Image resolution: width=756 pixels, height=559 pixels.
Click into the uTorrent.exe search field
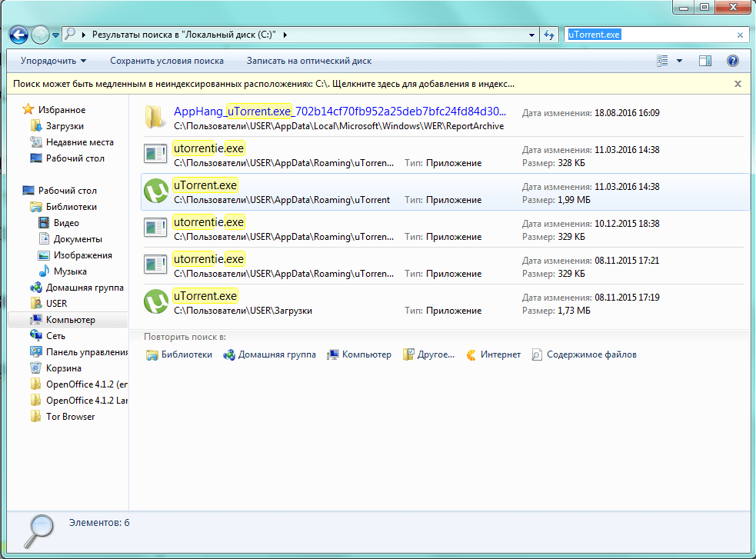(649, 35)
